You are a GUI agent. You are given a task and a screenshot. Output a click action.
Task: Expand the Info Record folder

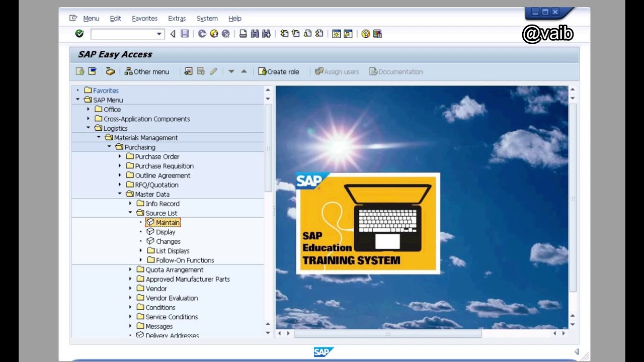point(130,203)
